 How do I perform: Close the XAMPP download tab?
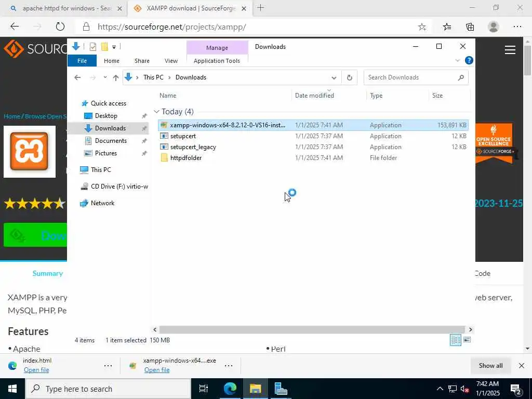click(244, 9)
